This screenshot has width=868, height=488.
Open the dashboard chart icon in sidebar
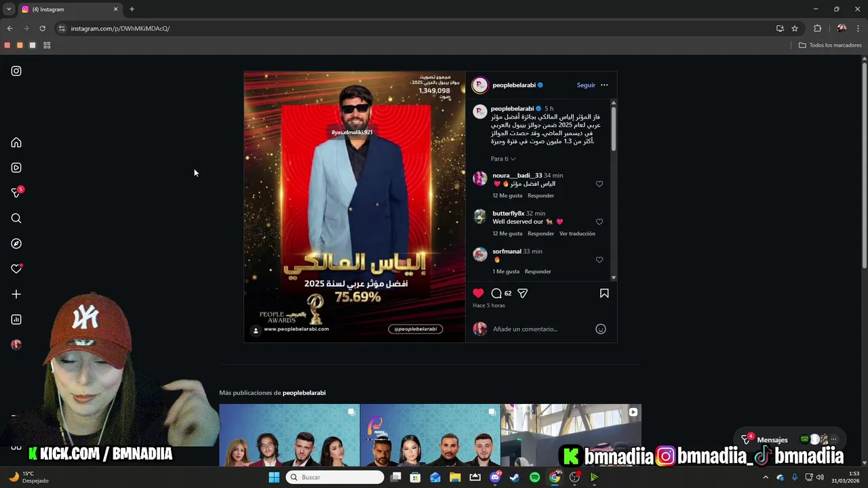[16, 320]
